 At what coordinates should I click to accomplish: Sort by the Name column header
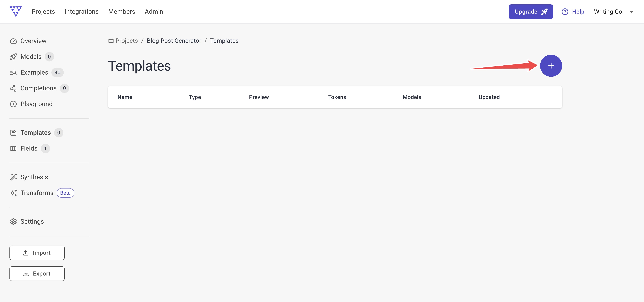125,97
